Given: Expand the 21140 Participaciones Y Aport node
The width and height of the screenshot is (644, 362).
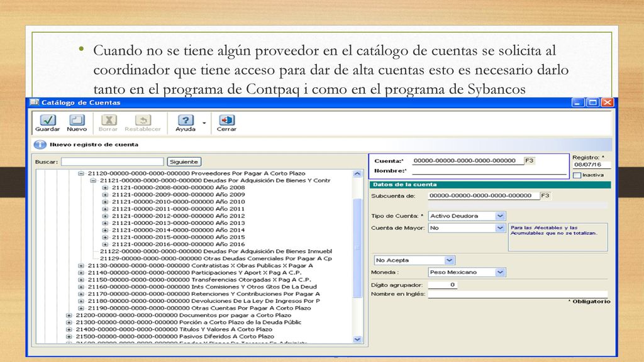Looking at the screenshot, I should 81,273.
